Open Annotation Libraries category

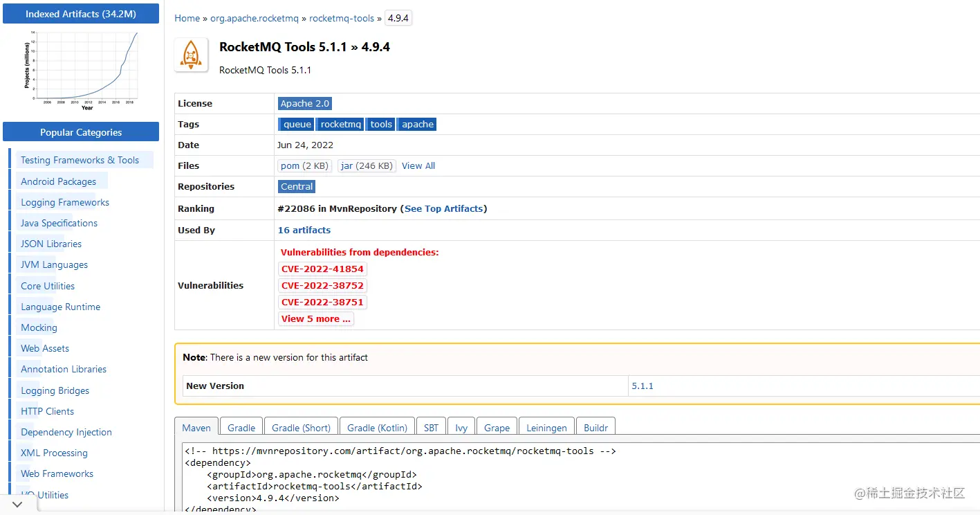coord(64,369)
